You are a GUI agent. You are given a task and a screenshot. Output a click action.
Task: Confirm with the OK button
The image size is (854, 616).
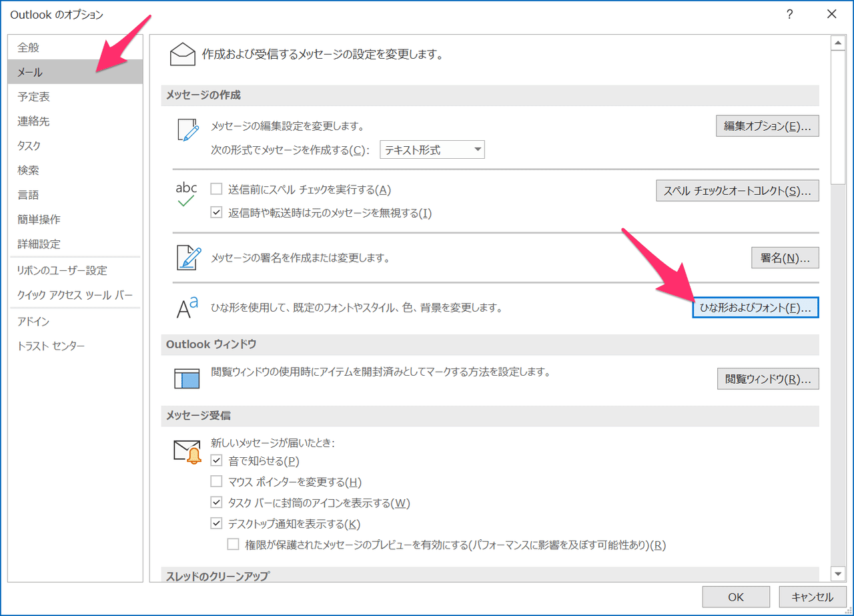[x=736, y=597]
